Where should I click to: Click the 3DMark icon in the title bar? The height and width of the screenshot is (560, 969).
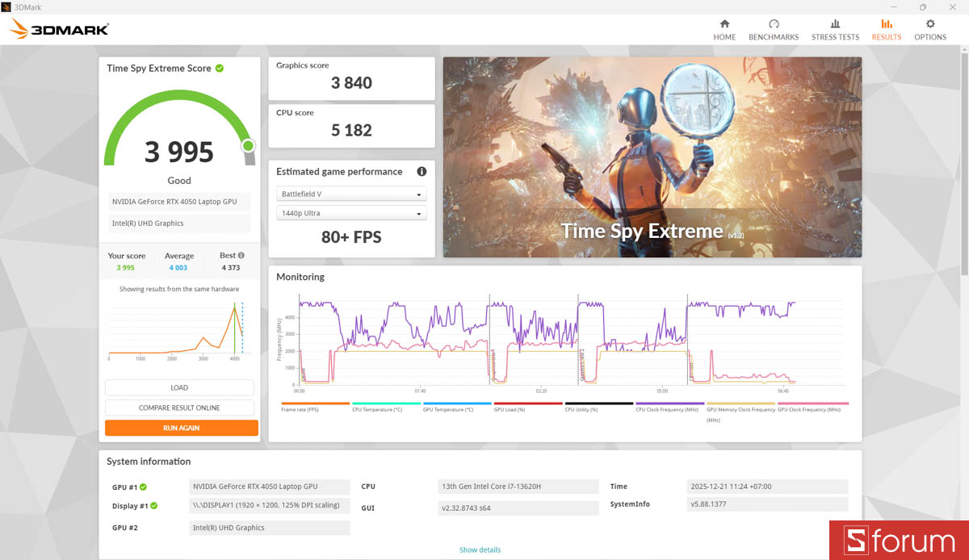[8, 6]
